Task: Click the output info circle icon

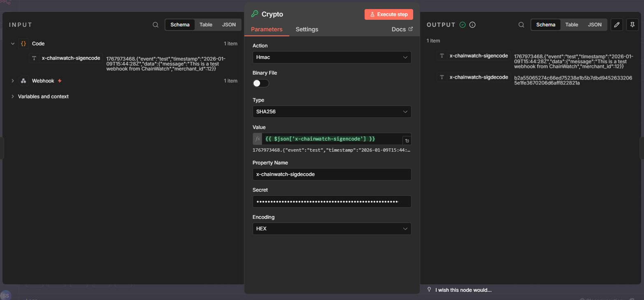Action: pyautogui.click(x=472, y=25)
